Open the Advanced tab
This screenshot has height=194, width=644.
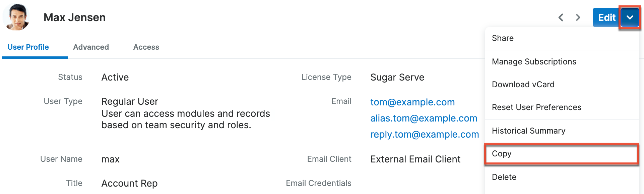(x=91, y=47)
